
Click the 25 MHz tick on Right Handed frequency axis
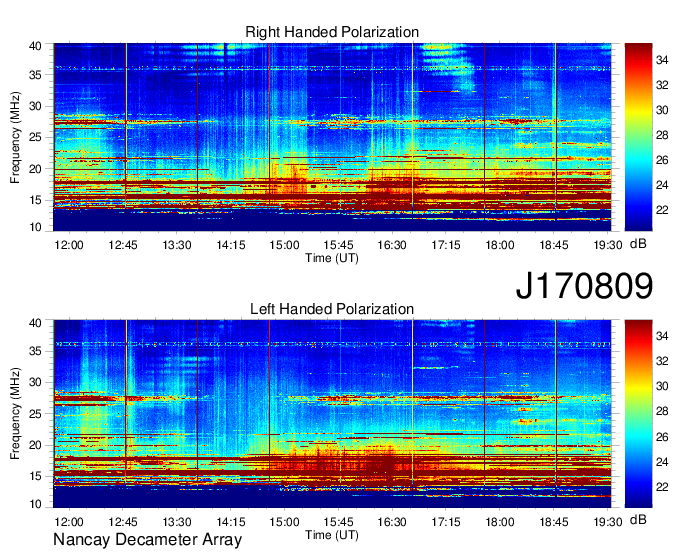[x=35, y=137]
